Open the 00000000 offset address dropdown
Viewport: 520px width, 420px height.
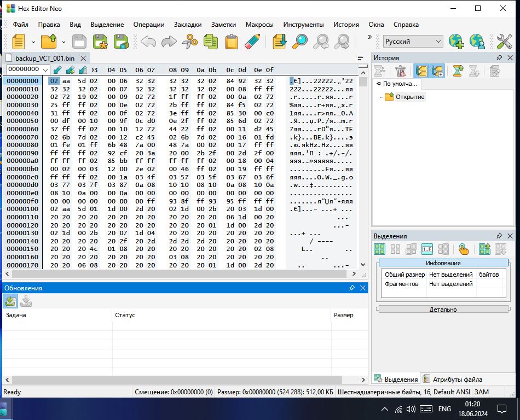coord(45,69)
